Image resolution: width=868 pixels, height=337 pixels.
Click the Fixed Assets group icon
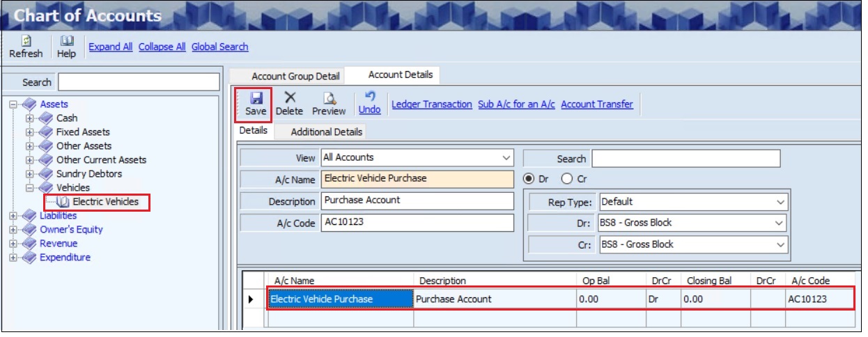tap(47, 132)
